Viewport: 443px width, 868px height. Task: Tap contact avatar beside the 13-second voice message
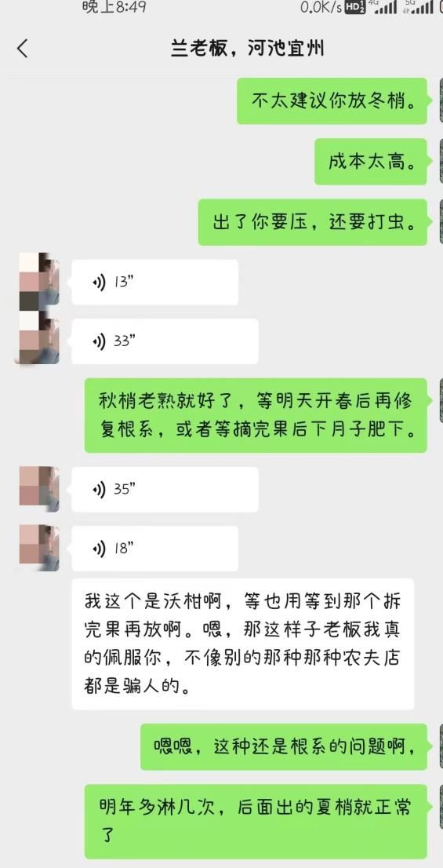(38, 281)
